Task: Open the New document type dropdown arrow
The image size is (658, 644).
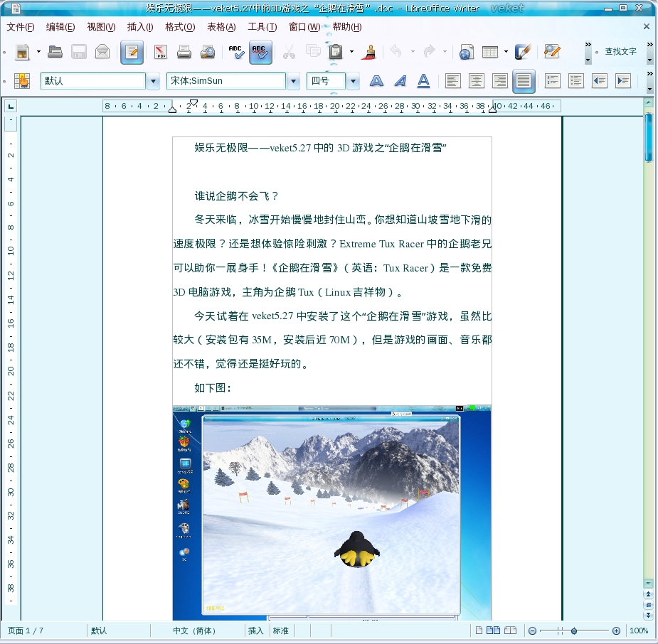Action: tap(38, 52)
